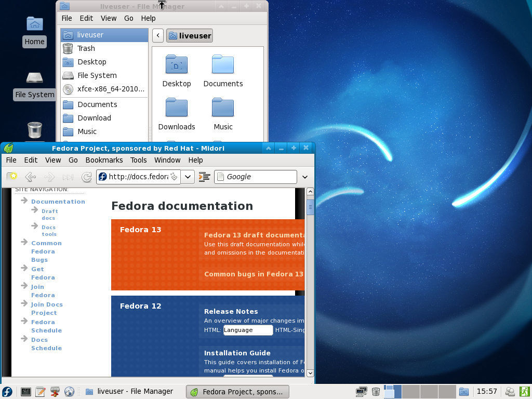Image resolution: width=532 pixels, height=399 pixels.
Task: Click the liveuser path bar button
Action: click(x=190, y=36)
